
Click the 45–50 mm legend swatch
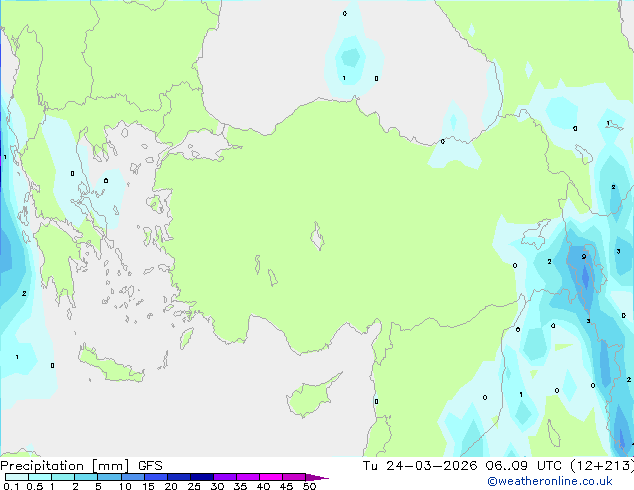[x=294, y=477]
